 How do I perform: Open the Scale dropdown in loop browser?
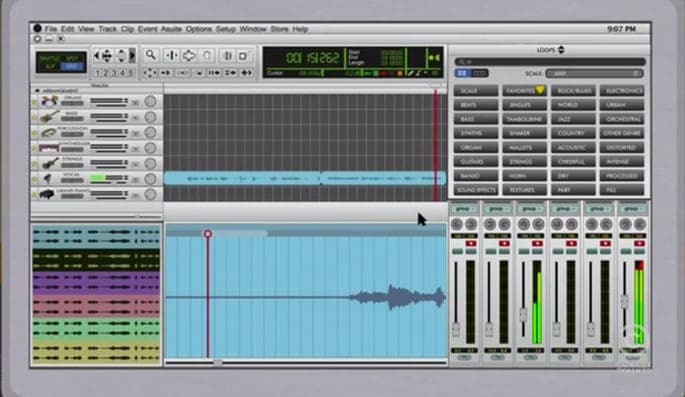595,73
